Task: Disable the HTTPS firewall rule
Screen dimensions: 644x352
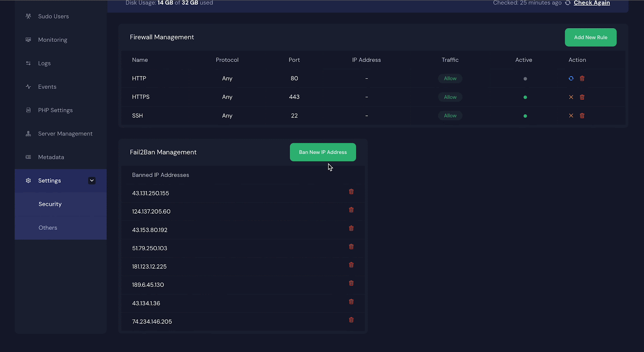Action: pos(571,97)
